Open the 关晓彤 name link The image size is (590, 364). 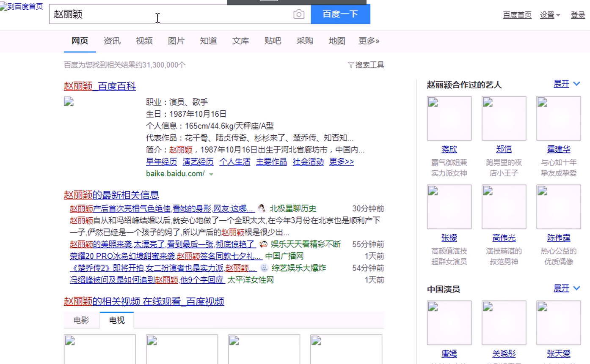point(504,354)
